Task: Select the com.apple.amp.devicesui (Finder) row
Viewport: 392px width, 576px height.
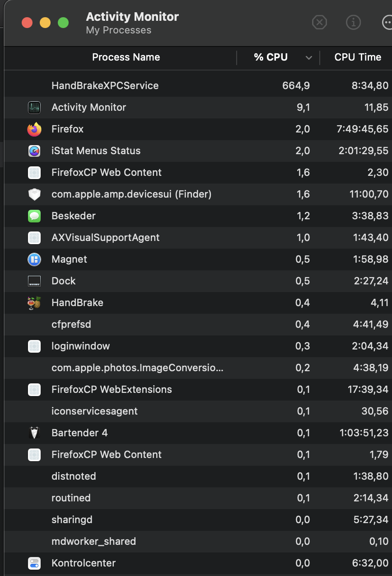Action: 198,194
